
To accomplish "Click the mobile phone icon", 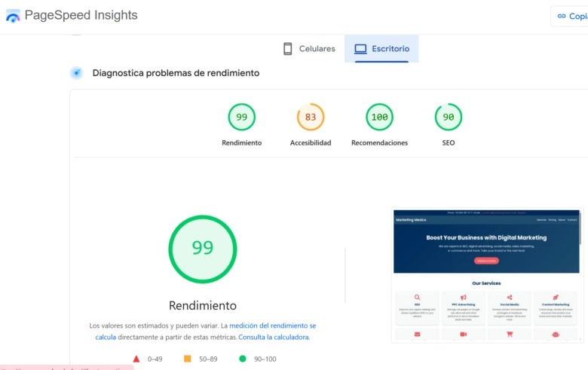I will click(288, 49).
